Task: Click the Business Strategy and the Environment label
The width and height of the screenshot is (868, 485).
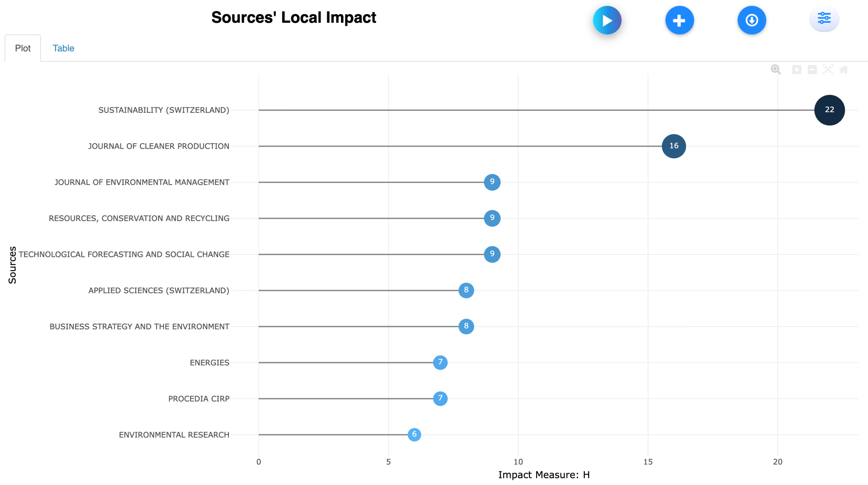Action: 139,326
